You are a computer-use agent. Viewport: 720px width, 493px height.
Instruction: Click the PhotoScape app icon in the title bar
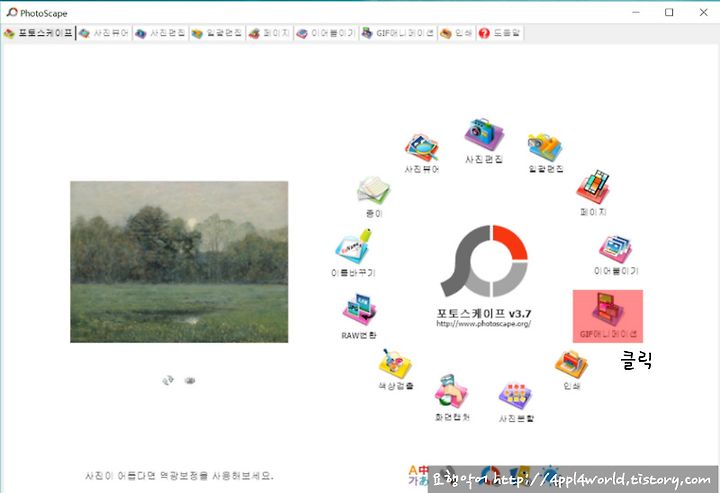point(12,12)
